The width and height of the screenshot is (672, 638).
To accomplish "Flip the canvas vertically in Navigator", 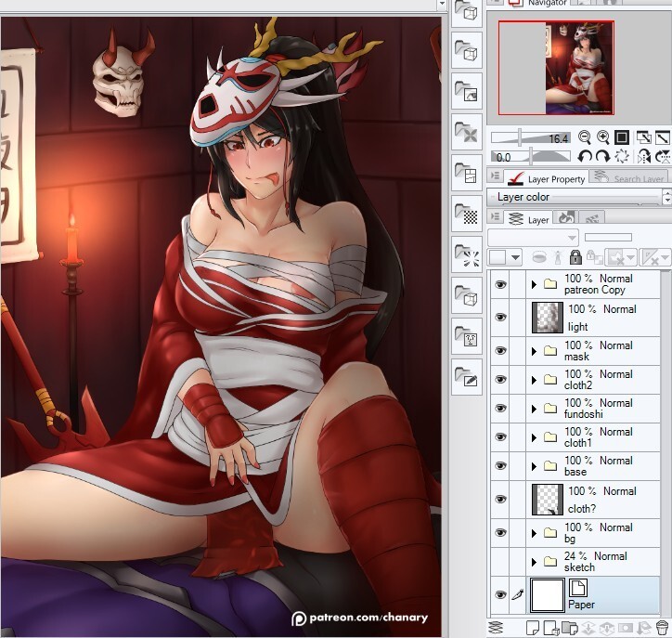I will pos(663,157).
